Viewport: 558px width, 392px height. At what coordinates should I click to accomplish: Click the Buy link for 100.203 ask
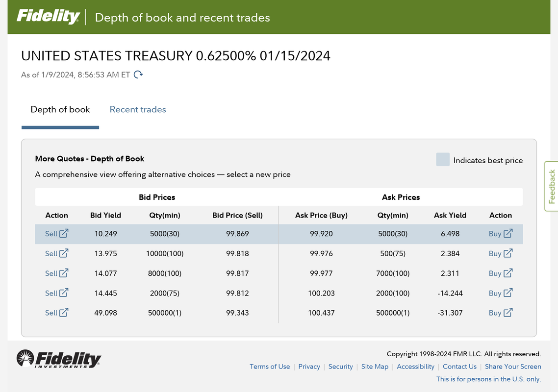(495, 293)
